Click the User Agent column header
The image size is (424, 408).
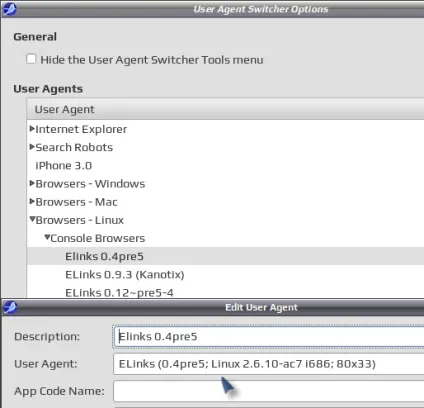225,109
